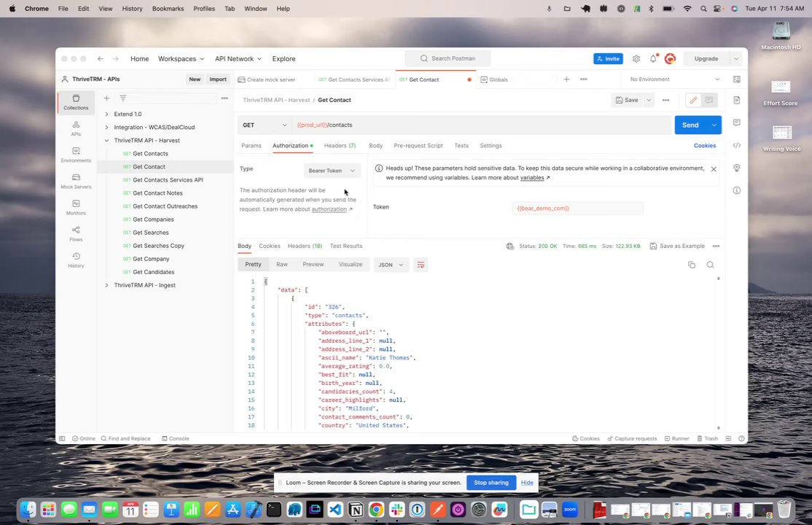
Task: Open the Send button arrow dropdown
Action: pos(714,125)
